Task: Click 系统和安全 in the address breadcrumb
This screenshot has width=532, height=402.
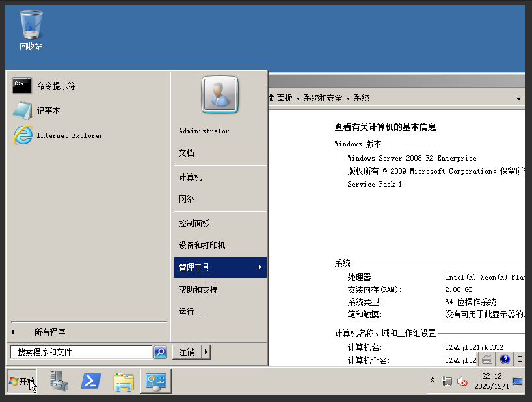Action: pyautogui.click(x=323, y=98)
